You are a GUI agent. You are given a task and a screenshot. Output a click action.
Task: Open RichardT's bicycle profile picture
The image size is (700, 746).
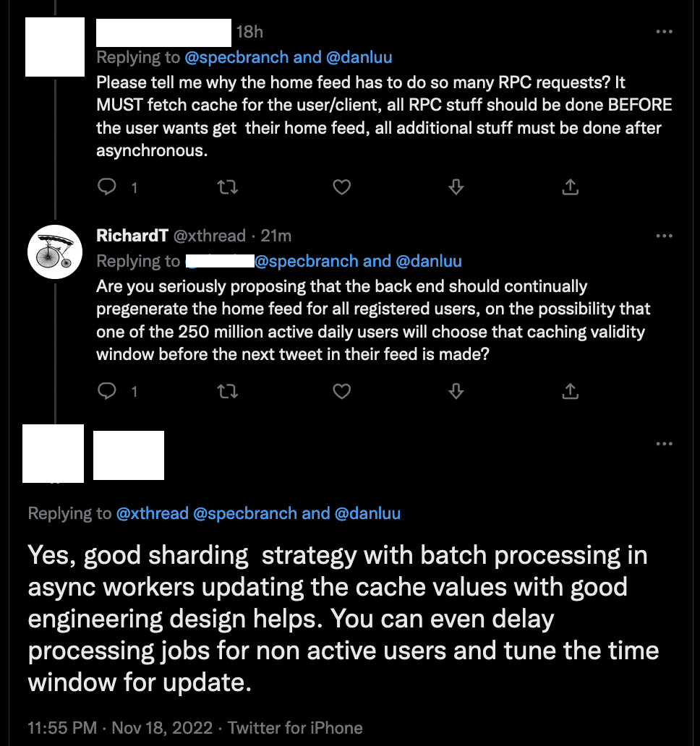tap(54, 250)
